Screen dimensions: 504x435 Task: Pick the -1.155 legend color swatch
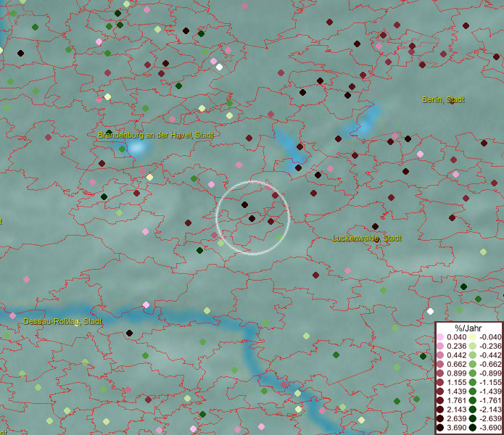(473, 382)
